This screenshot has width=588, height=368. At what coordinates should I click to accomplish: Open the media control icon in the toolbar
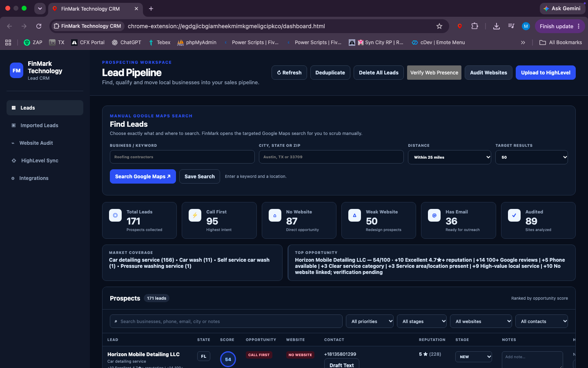(x=511, y=26)
